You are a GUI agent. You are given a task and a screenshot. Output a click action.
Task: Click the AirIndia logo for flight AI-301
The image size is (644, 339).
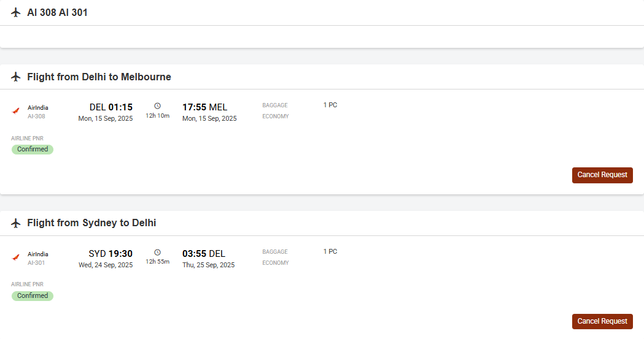click(x=15, y=257)
